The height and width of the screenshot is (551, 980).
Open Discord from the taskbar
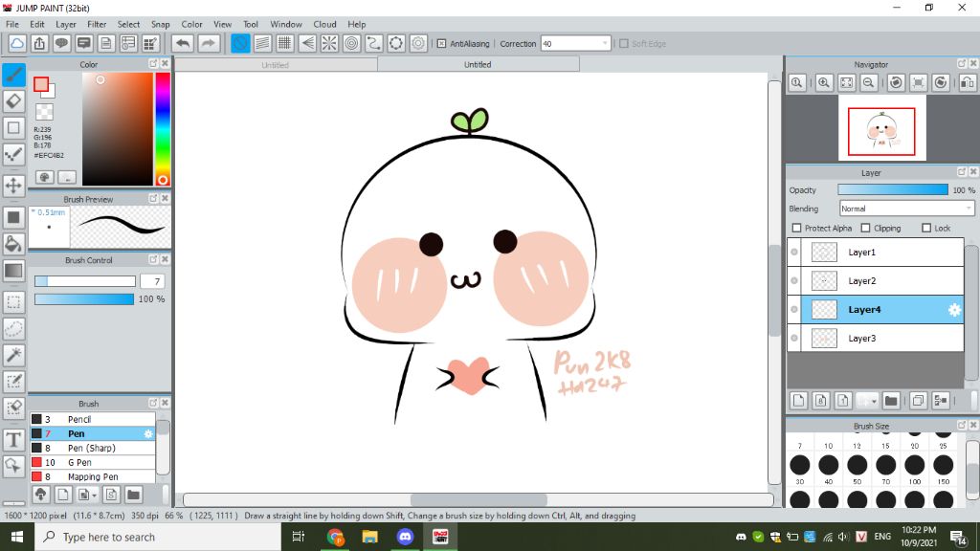(x=405, y=537)
